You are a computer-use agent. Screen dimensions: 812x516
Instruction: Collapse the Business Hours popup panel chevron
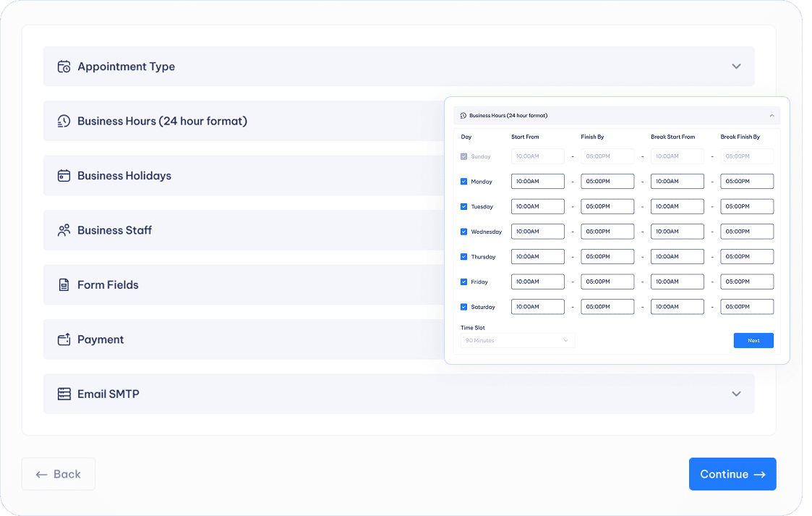pyautogui.click(x=772, y=116)
